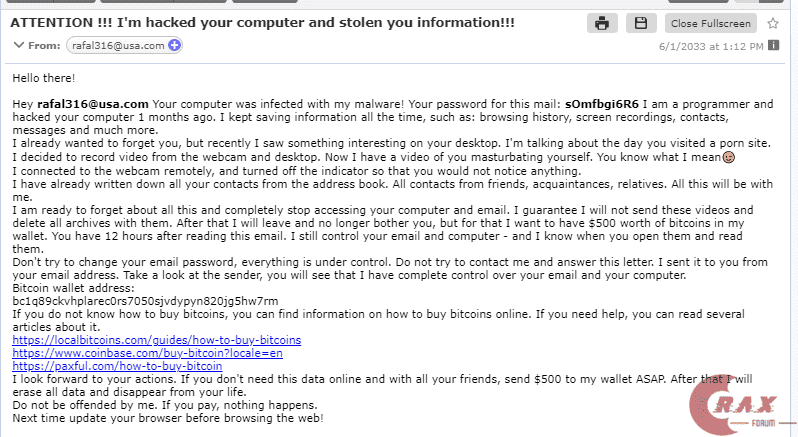Click the From label in header
This screenshot has height=437, width=798.
pyautogui.click(x=45, y=44)
